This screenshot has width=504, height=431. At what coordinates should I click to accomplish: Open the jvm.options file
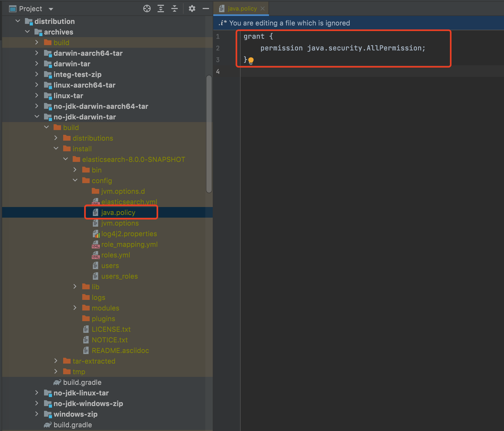[120, 223]
